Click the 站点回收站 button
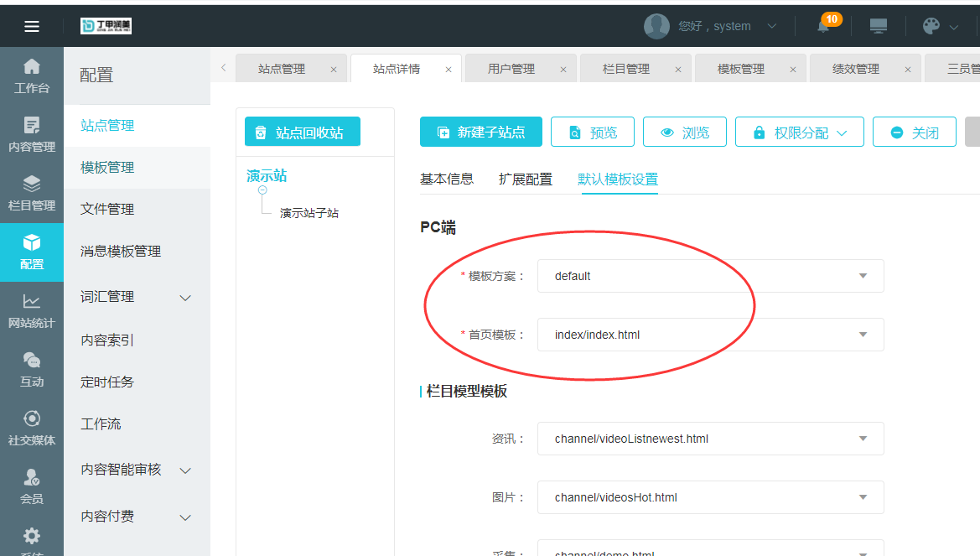This screenshot has height=556, width=980. pyautogui.click(x=303, y=132)
